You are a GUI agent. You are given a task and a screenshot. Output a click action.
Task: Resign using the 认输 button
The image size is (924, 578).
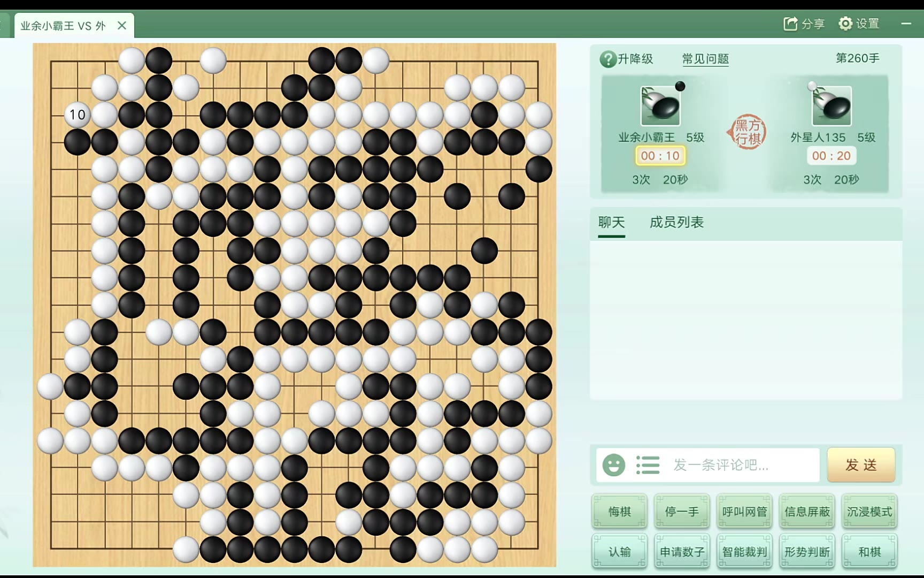pos(620,551)
